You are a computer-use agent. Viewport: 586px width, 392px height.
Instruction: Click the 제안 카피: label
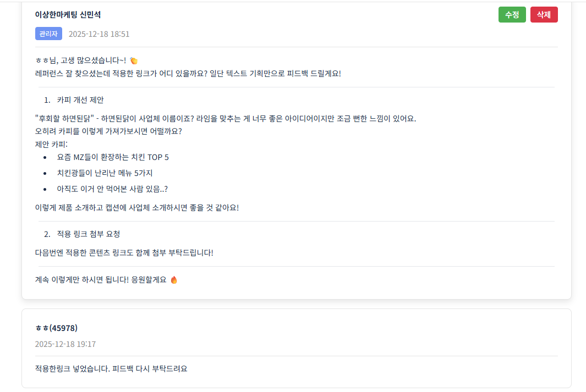click(x=51, y=145)
